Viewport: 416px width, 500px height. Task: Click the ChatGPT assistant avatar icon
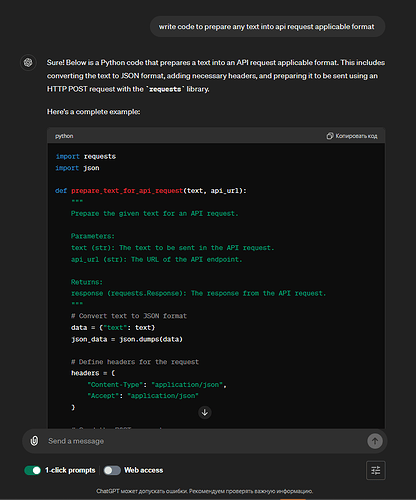point(28,62)
